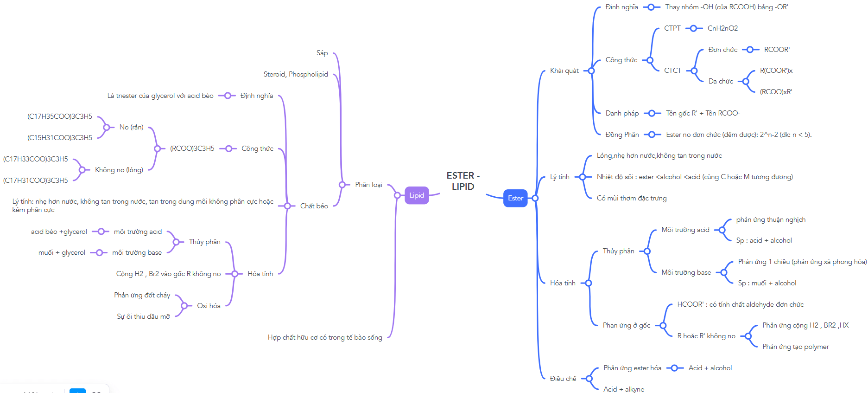
Task: Select 'Phản ứng 1 chiều' xà phòng hóa node
Action: 802,262
